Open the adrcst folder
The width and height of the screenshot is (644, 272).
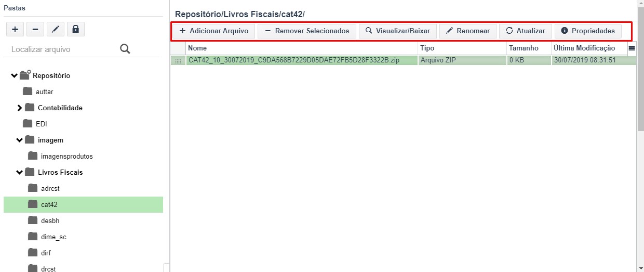[x=50, y=189]
